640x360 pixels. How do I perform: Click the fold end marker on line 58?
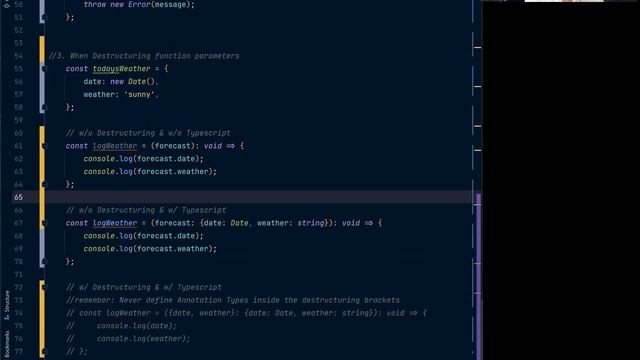point(44,107)
